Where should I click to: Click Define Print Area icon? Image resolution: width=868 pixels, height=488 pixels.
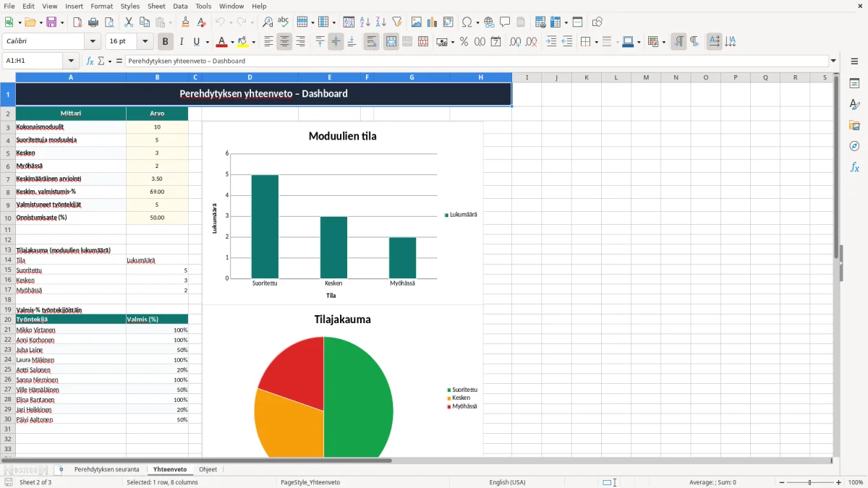click(540, 22)
